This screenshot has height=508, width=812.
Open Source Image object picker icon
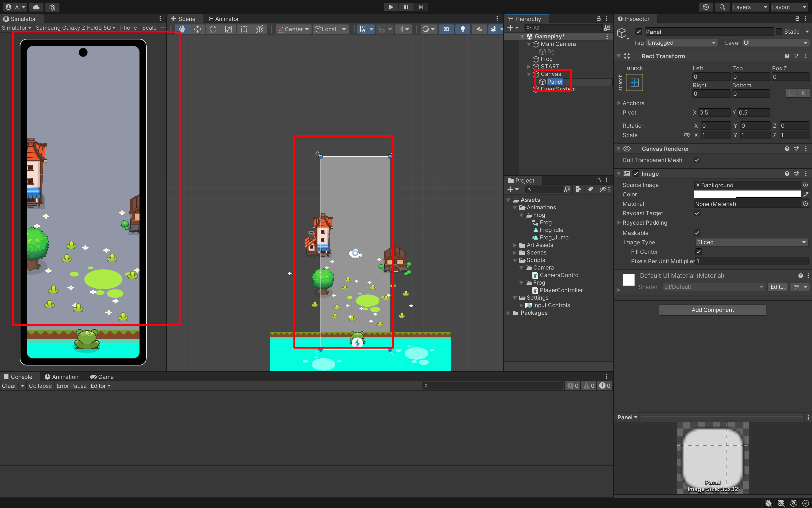[x=805, y=185]
